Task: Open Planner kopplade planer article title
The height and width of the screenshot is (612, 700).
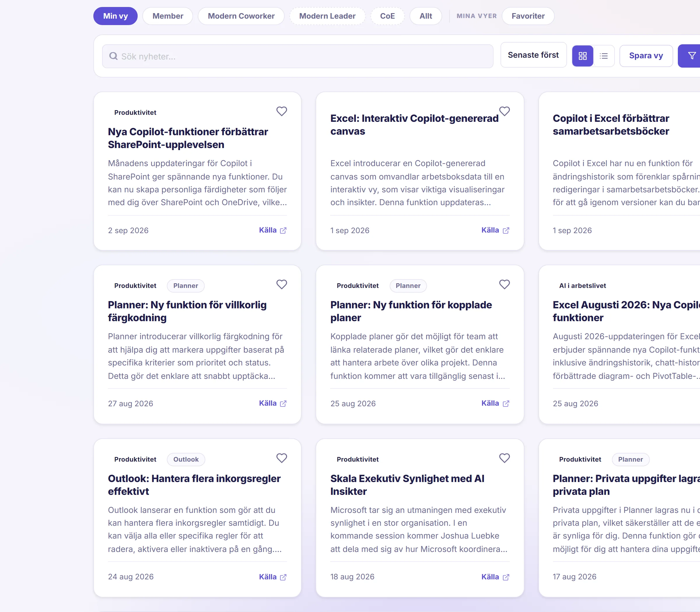Action: coord(411,312)
